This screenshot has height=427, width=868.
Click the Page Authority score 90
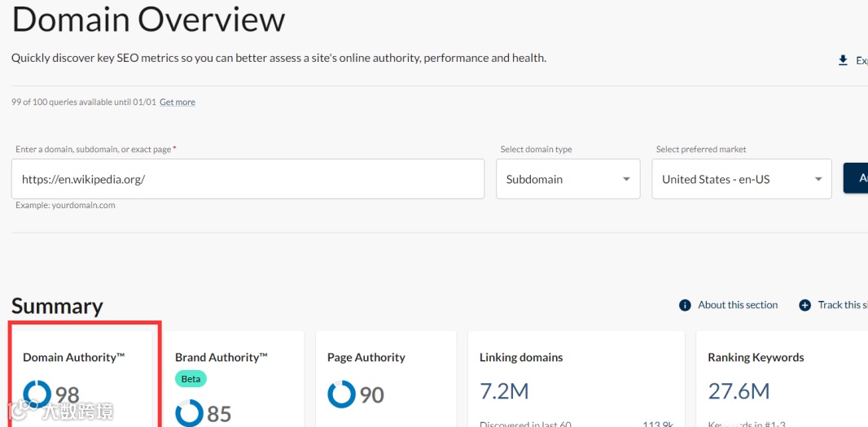pos(372,395)
